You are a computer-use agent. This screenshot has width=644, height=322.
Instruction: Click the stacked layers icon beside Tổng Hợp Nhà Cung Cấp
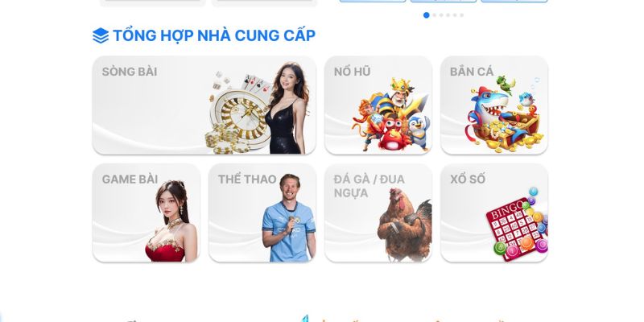tap(101, 35)
